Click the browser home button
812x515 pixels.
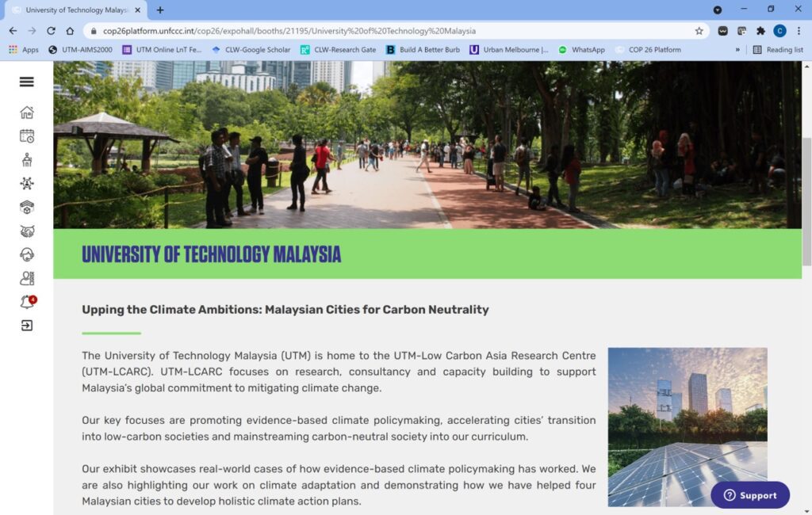pyautogui.click(x=70, y=31)
